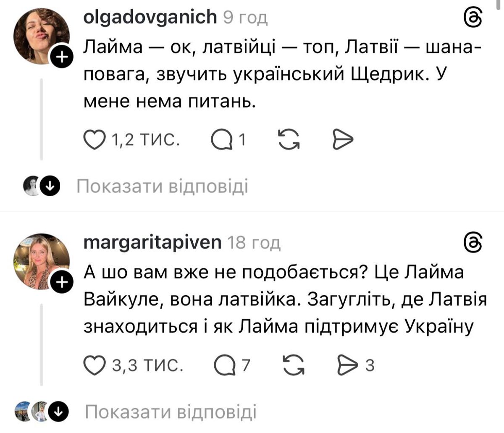Open replies bubble on margaritapiven's comment
504x433 pixels.
click(225, 365)
